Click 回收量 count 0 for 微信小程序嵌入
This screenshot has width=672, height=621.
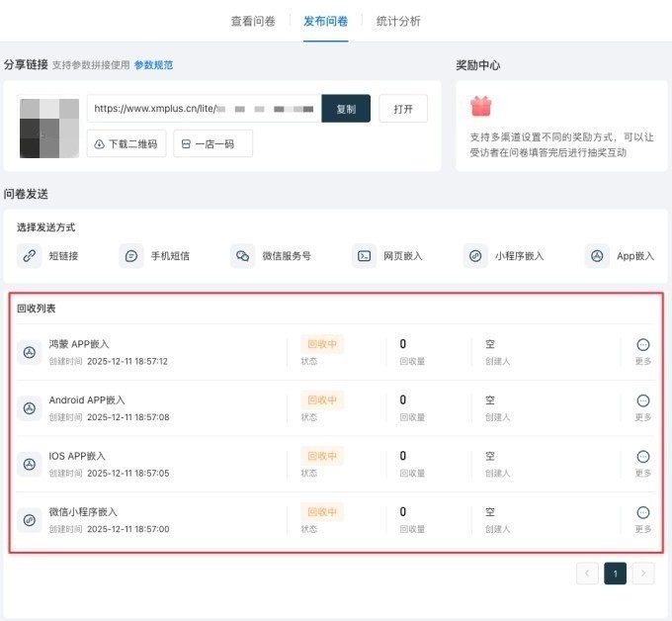tap(403, 511)
